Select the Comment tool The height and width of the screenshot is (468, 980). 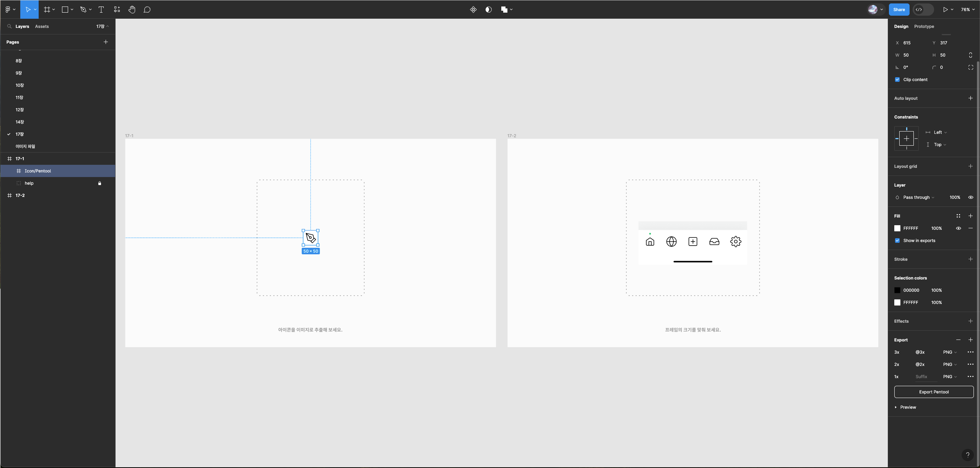[x=147, y=10]
